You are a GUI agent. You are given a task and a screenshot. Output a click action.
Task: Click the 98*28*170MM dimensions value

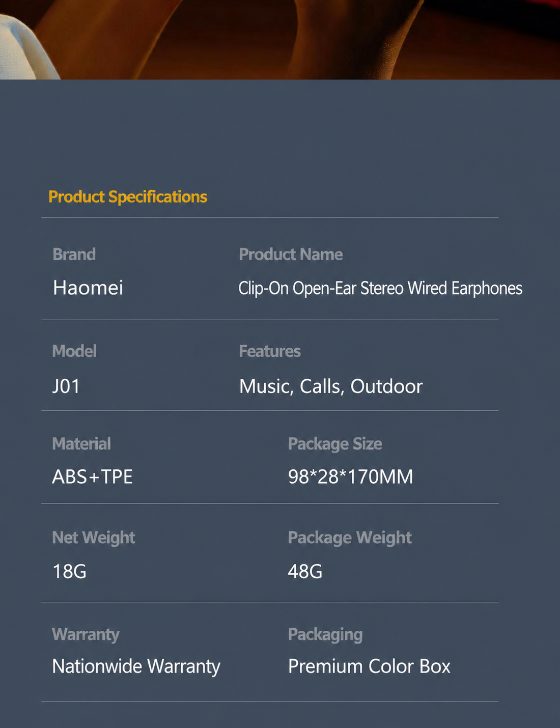(351, 477)
